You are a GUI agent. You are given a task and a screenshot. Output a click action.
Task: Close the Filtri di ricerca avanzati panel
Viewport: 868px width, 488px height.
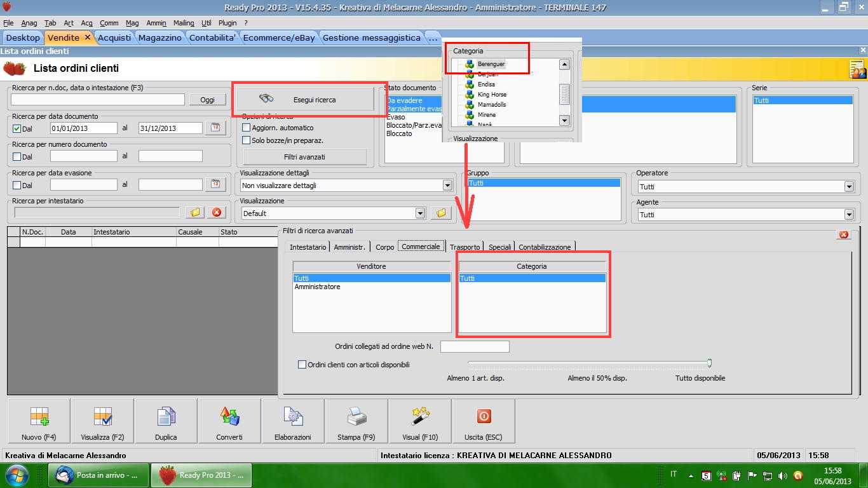[x=844, y=234]
